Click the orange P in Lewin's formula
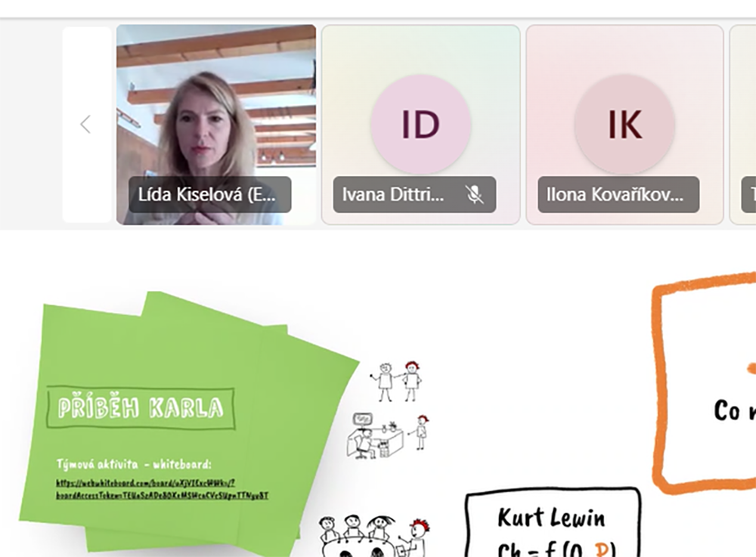This screenshot has height=557, width=756. click(601, 549)
